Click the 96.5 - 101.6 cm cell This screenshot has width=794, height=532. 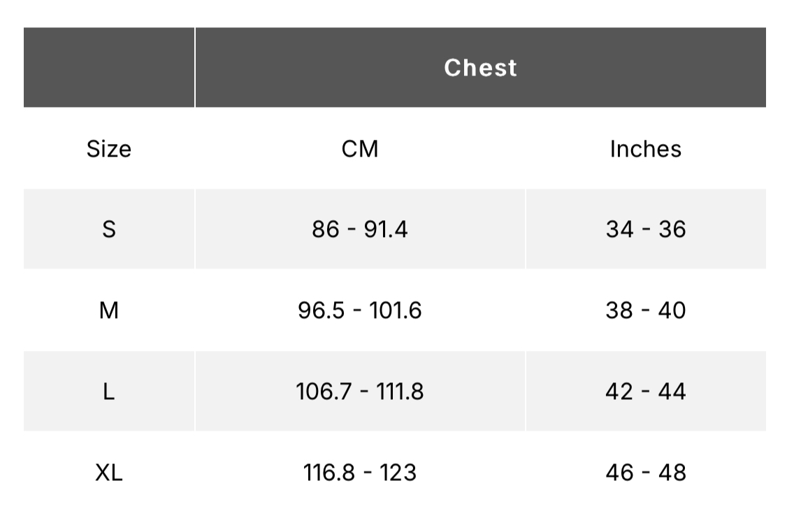tap(360, 310)
